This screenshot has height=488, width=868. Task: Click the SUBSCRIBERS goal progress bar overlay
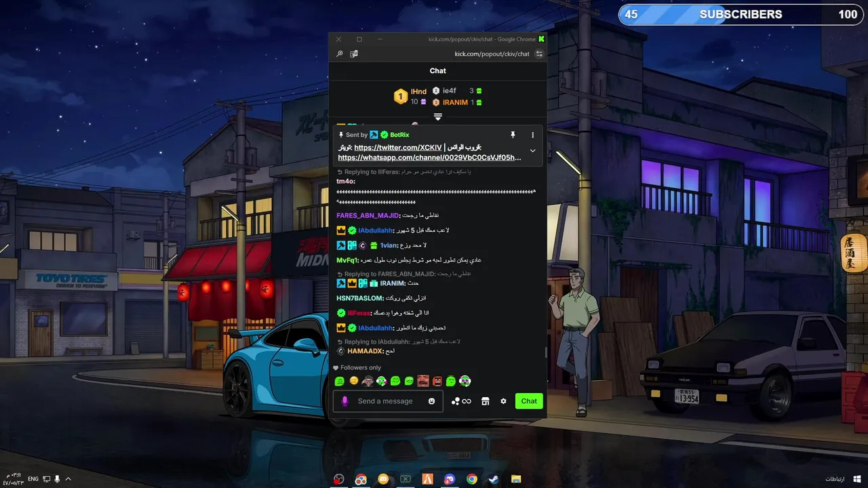[741, 14]
